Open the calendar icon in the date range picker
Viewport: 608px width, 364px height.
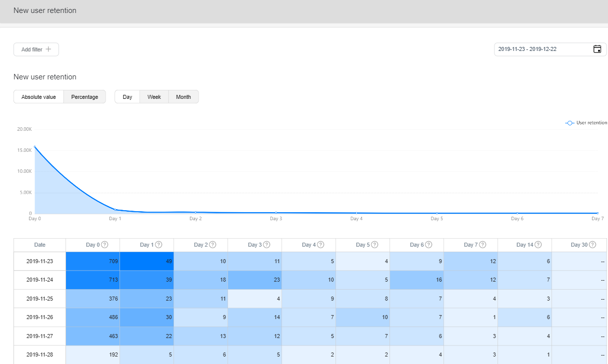597,49
